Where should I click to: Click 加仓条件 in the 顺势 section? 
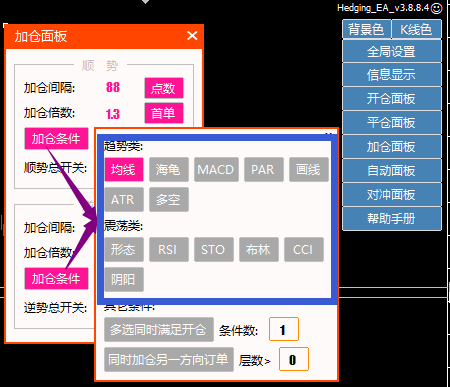tap(56, 139)
